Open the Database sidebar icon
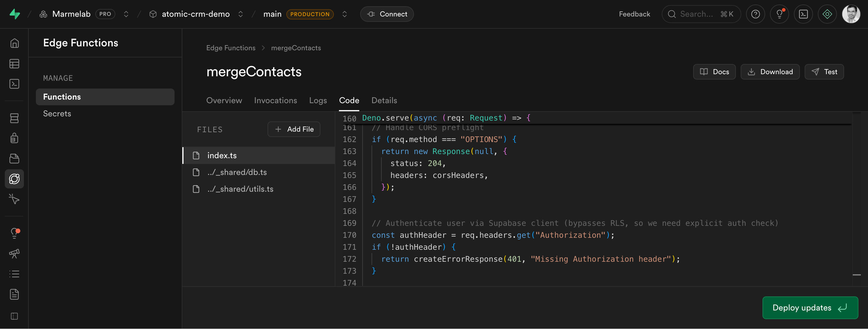The image size is (868, 329). (14, 118)
